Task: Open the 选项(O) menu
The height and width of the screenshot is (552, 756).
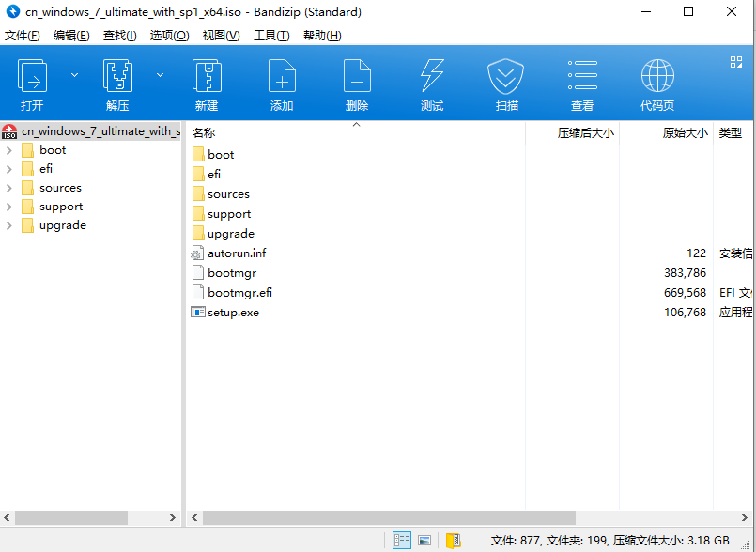Action: coord(169,35)
